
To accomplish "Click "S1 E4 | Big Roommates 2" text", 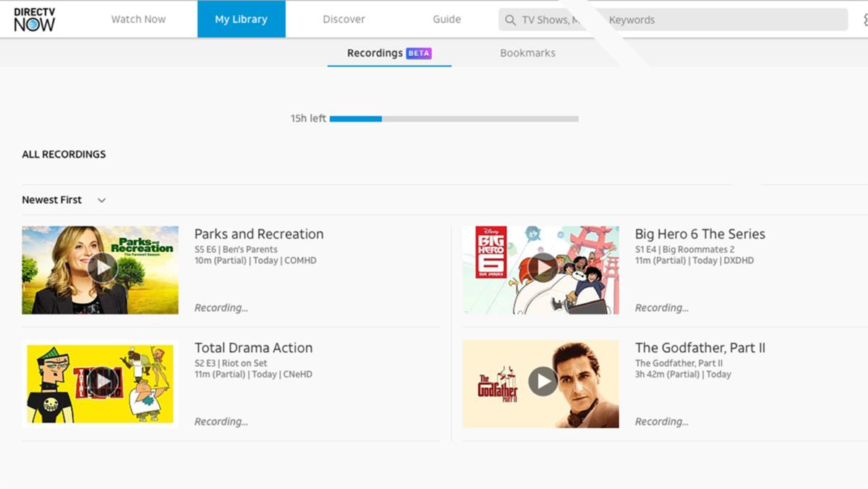I will click(x=684, y=250).
